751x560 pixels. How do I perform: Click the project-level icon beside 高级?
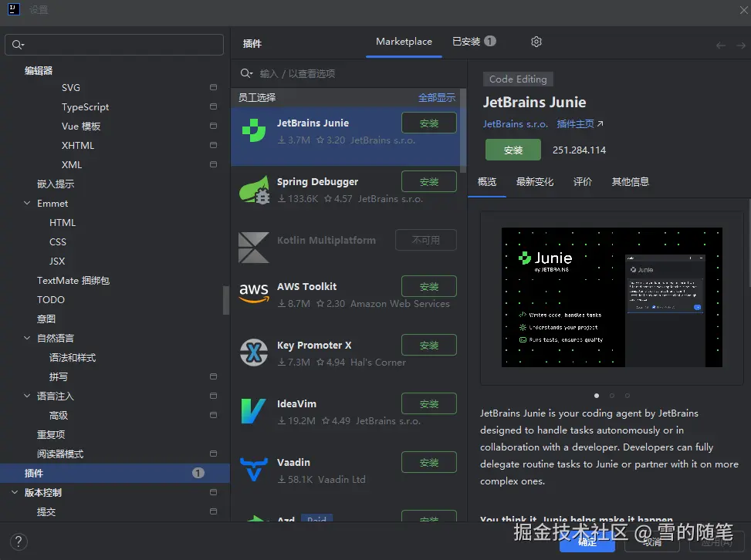[213, 415]
